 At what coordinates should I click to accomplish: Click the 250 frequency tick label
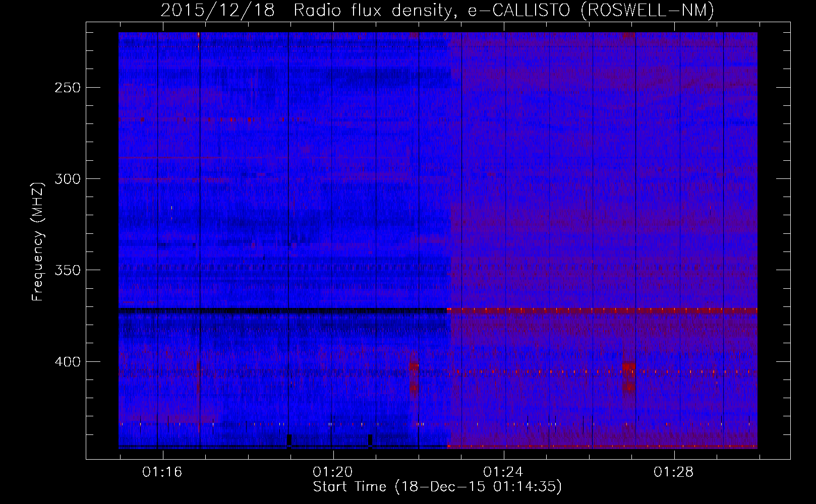pyautogui.click(x=67, y=88)
